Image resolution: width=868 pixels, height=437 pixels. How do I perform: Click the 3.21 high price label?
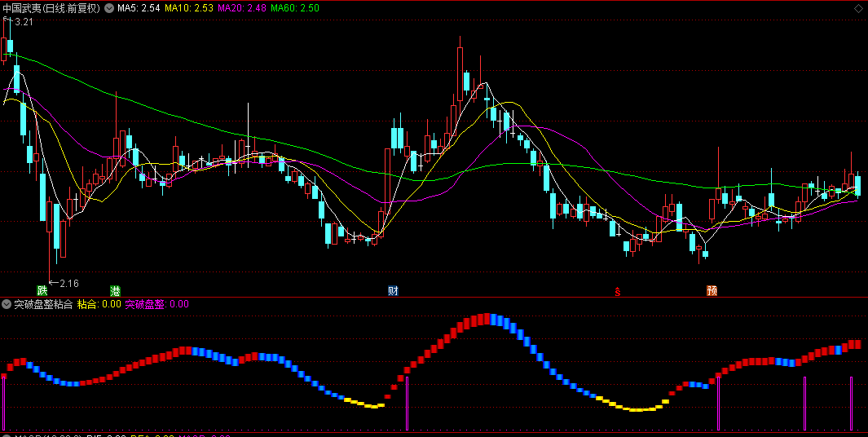(x=24, y=22)
